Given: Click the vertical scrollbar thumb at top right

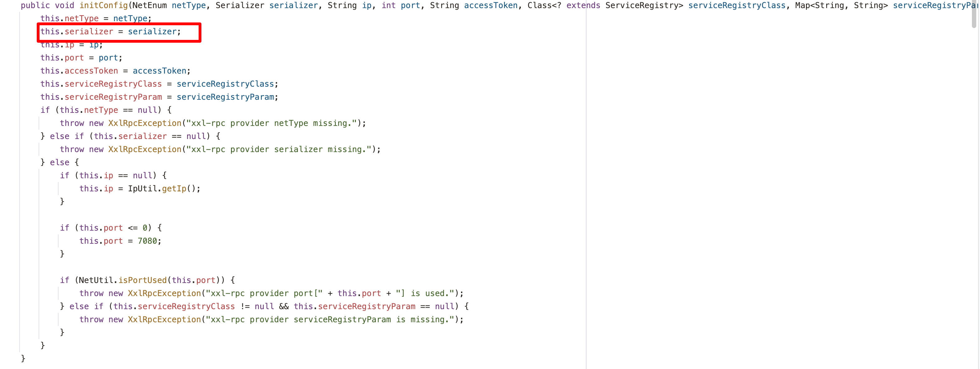Looking at the screenshot, I should (973, 14).
